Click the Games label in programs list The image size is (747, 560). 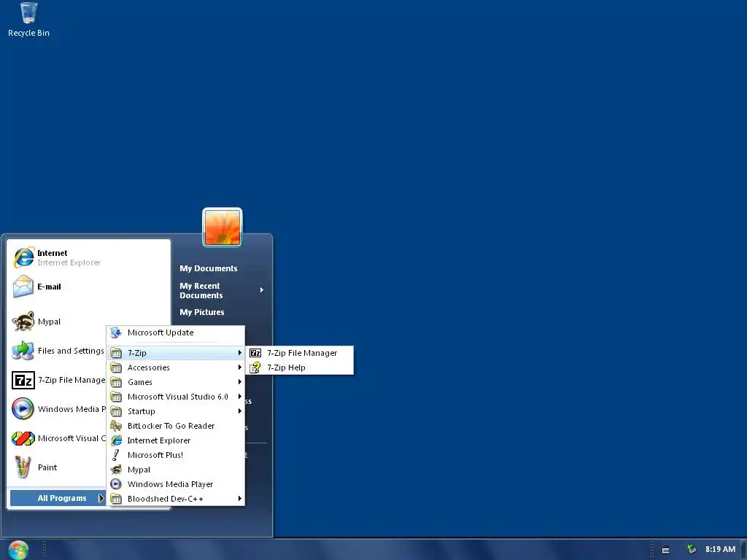coord(140,382)
